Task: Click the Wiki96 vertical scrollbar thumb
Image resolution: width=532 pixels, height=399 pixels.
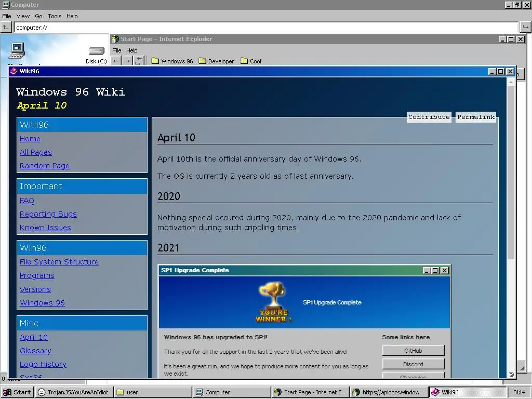Action: 511,173
